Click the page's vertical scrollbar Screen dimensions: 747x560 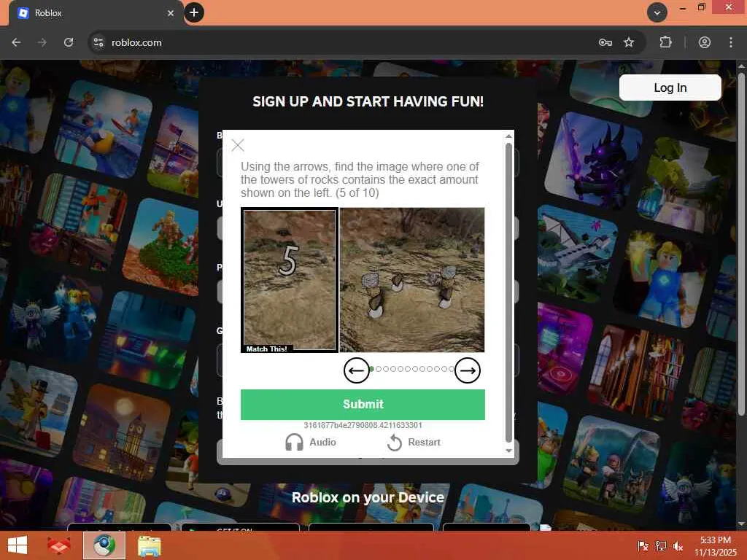click(741, 243)
